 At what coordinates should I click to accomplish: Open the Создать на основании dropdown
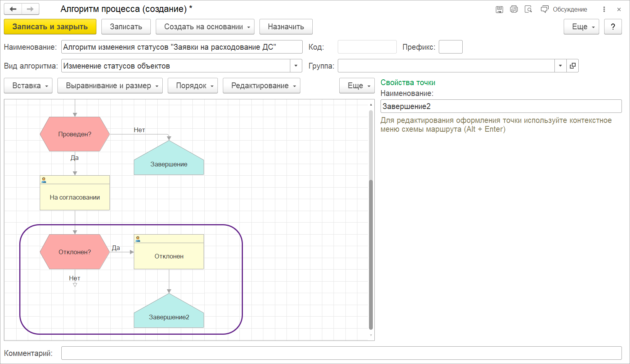point(205,27)
